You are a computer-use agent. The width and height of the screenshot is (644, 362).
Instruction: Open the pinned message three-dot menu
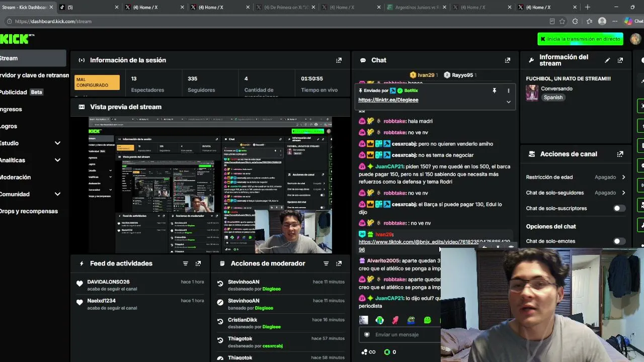tap(508, 90)
